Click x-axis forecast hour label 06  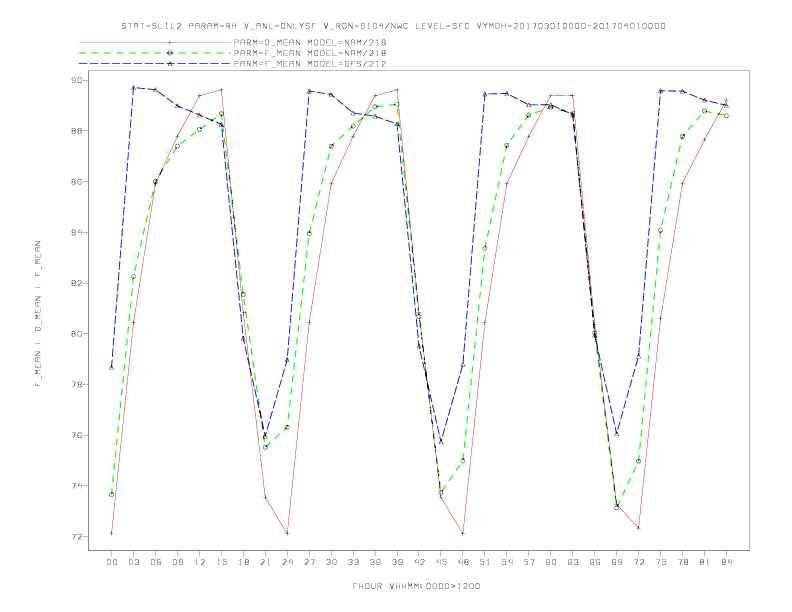tap(156, 562)
